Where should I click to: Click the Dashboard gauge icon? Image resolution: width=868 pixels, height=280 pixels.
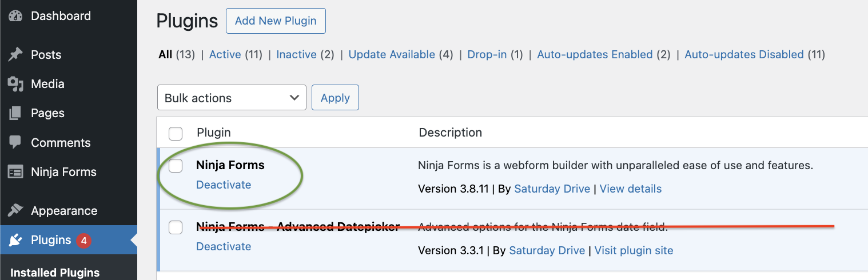[x=15, y=17]
